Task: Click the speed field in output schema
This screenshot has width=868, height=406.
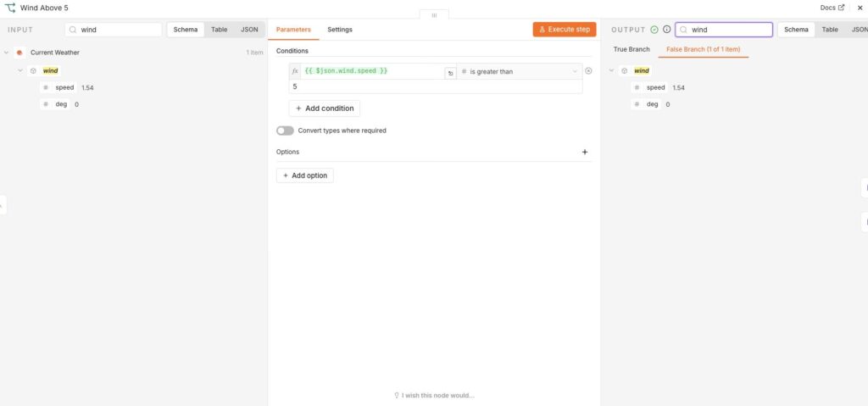Action: 650,87
